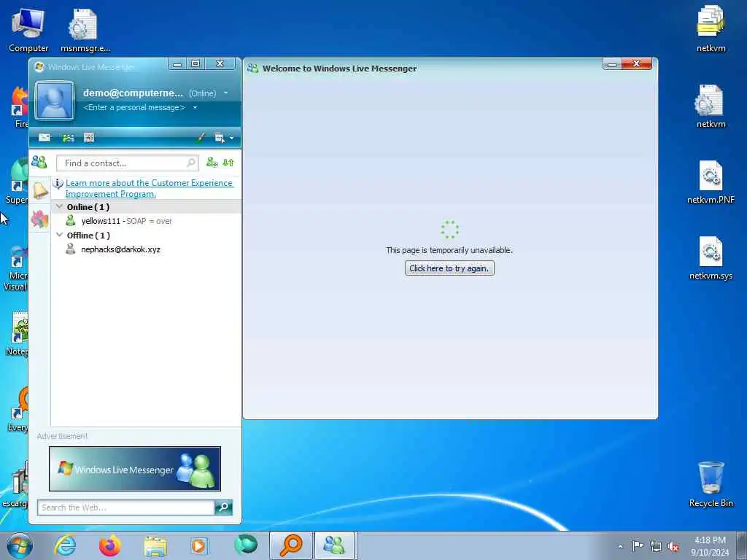This screenshot has width=747, height=560.
Task: Click the grey status icon of nephacks@darkok.xyz
Action: [71, 249]
